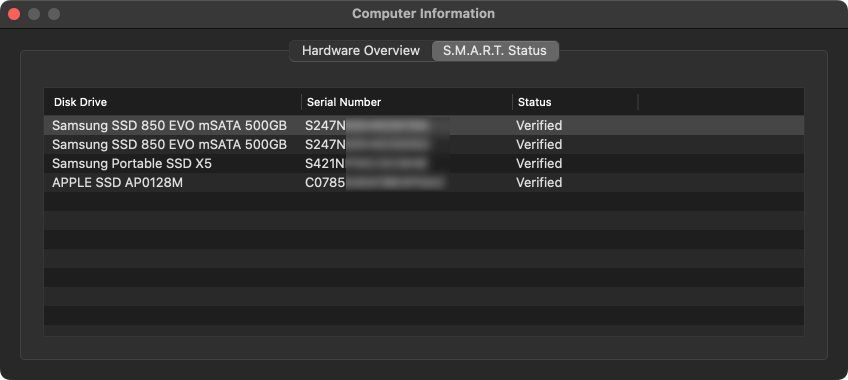Sort by the Disk Drive column header

pyautogui.click(x=173, y=102)
